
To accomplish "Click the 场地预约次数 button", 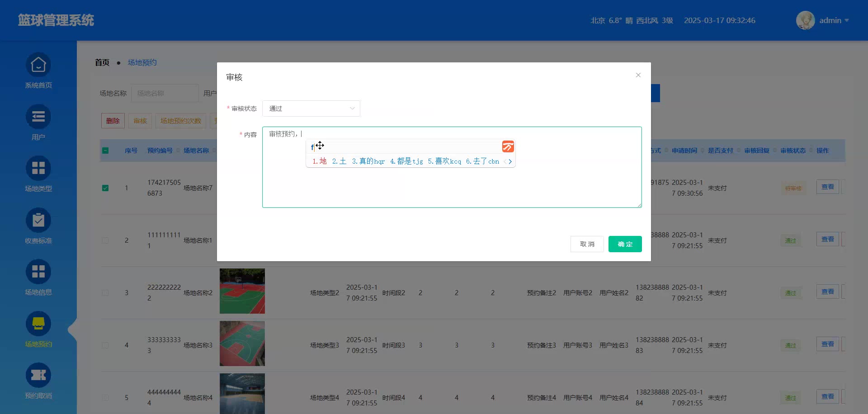I will pos(181,121).
